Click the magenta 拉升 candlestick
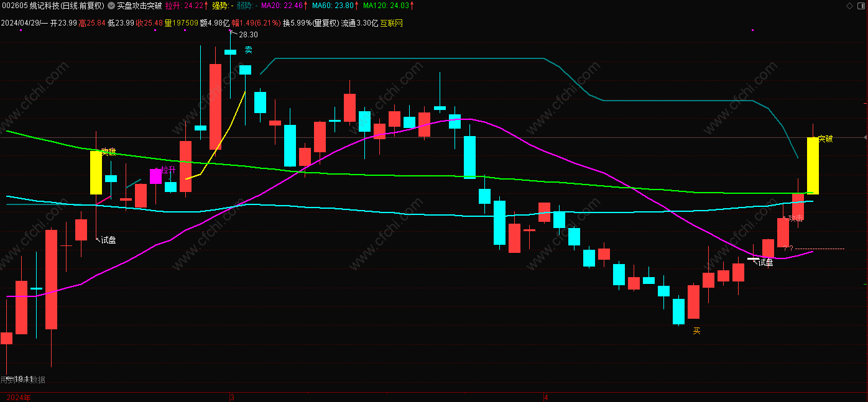This screenshot has height=402, width=868. (155, 176)
